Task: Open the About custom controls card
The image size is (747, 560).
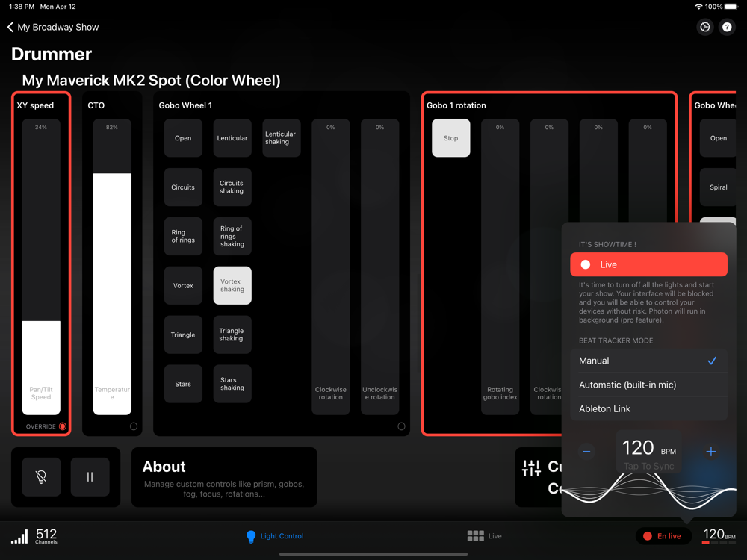Action: (224, 477)
